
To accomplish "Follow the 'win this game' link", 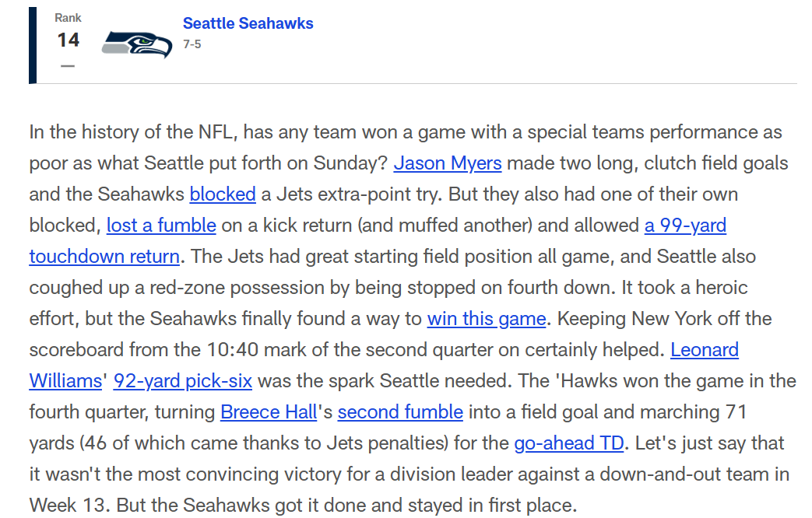I will click(x=487, y=319).
